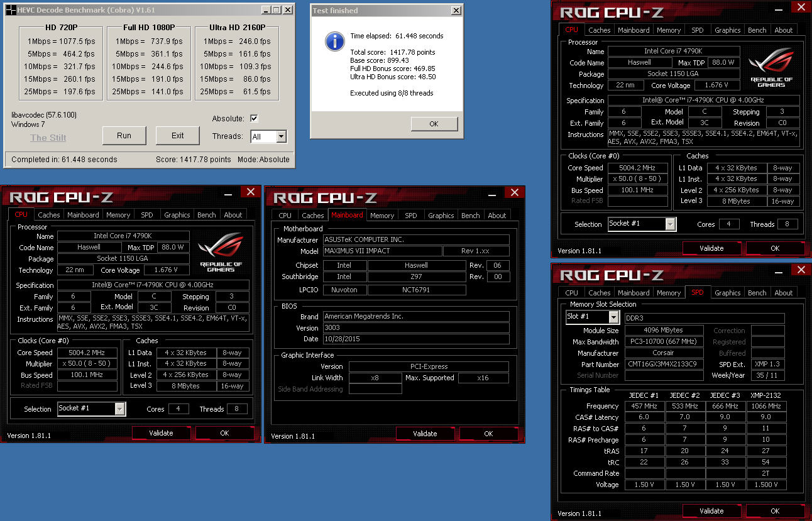Open Mainboard tab in SPD CPU-Z window
812x521 pixels.
coord(634,293)
